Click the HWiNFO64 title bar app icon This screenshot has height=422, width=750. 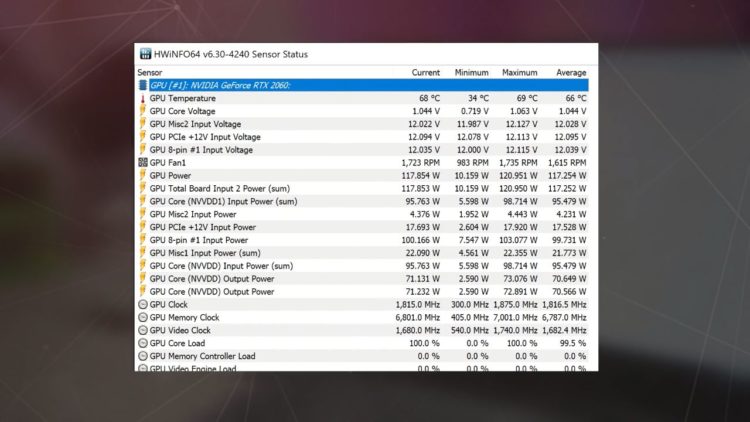145,54
